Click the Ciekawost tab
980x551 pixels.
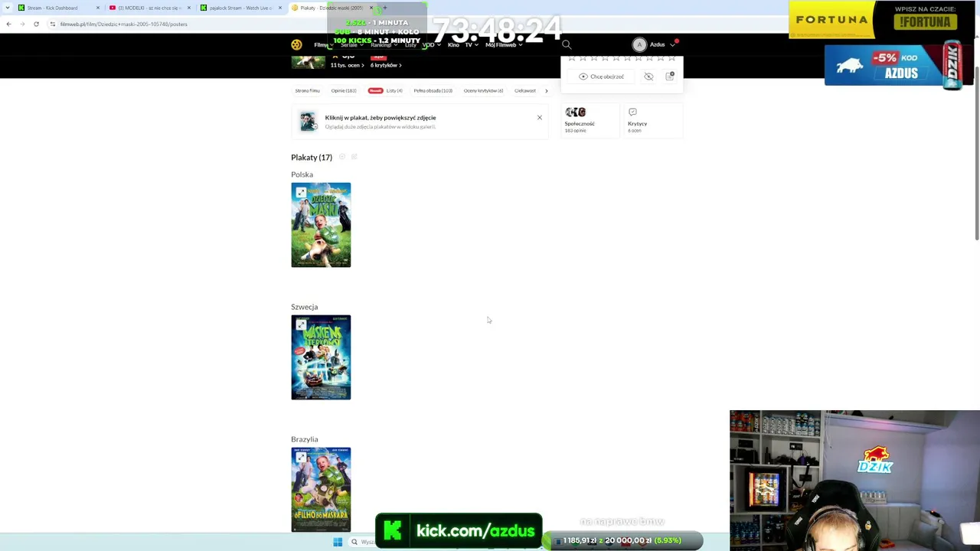(x=525, y=91)
